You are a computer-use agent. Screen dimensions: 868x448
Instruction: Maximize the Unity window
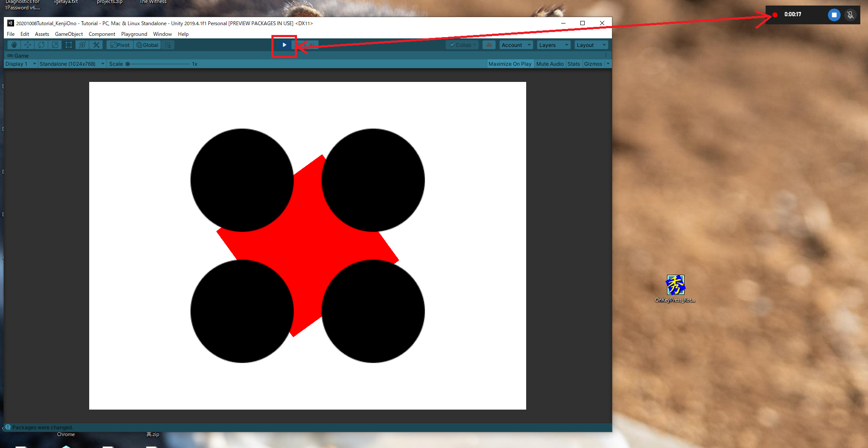[x=583, y=23]
